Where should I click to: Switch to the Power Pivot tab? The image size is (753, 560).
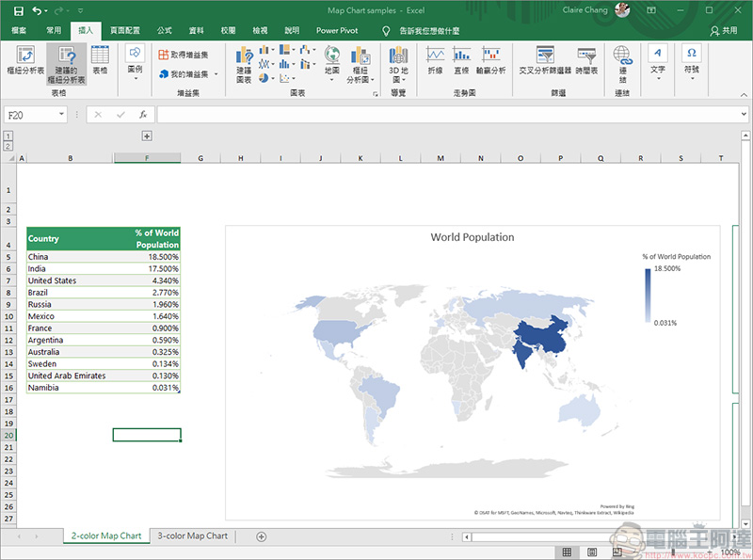(337, 30)
